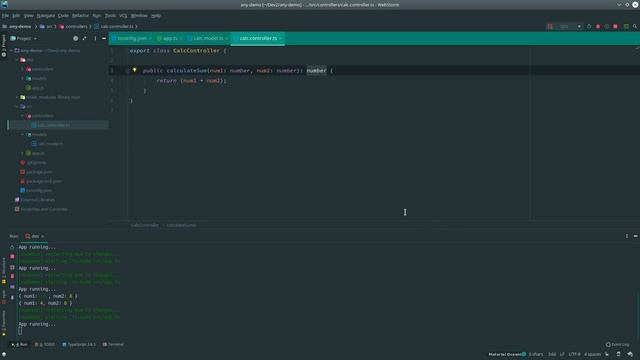Switch to the app.ts editor tab

[x=170, y=38]
